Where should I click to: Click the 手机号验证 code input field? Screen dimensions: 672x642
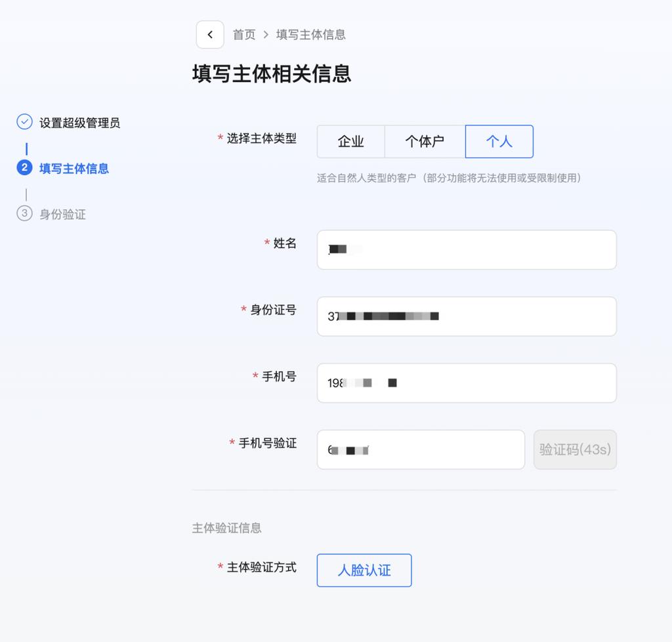click(421, 449)
